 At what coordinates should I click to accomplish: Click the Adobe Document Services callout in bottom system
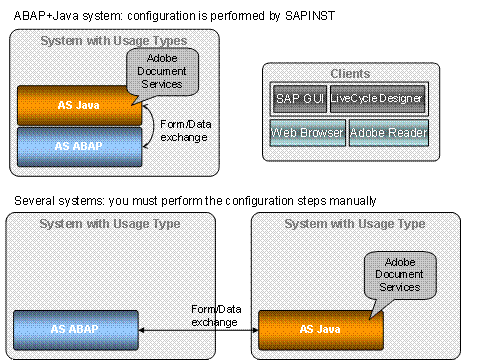(400, 275)
